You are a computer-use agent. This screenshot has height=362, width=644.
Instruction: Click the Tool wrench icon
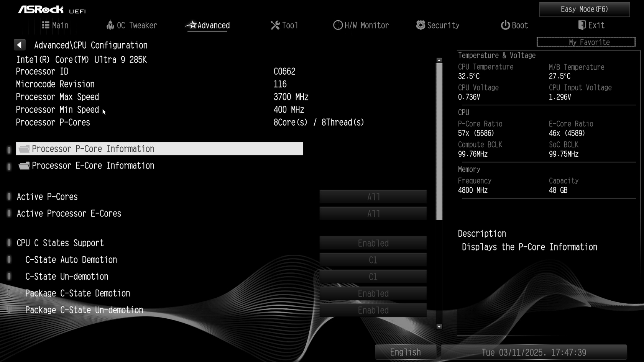[x=275, y=25]
